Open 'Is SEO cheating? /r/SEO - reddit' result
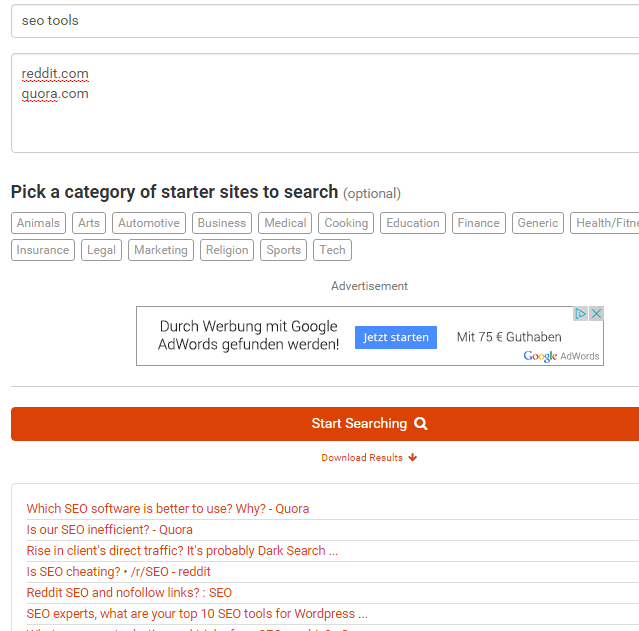 pos(118,571)
